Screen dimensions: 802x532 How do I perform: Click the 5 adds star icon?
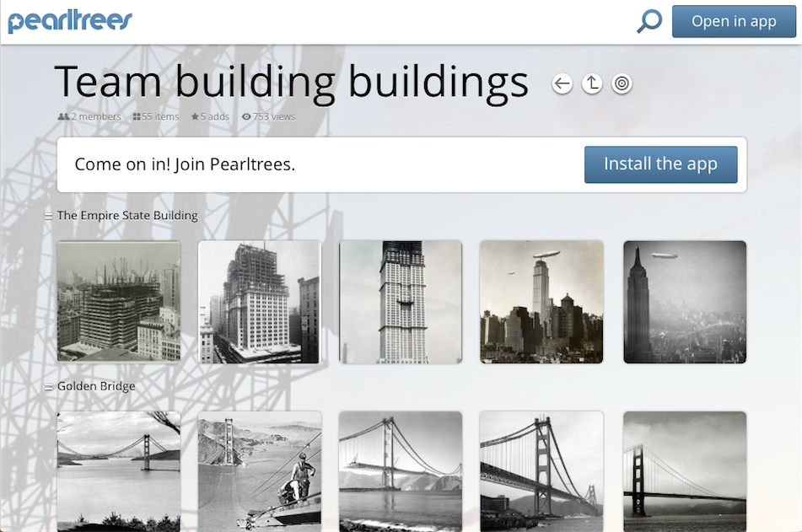[195, 116]
